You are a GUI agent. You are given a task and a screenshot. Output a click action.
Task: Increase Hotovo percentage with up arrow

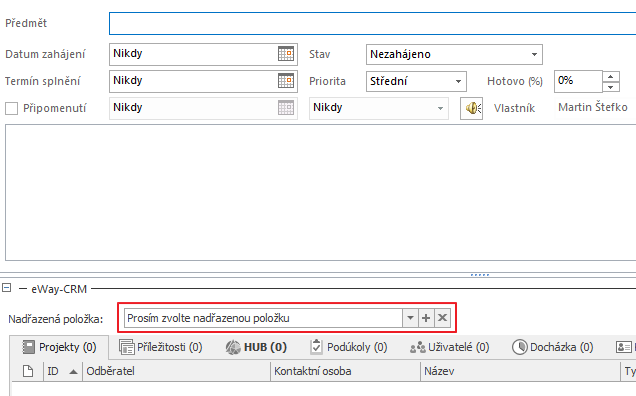click(611, 76)
